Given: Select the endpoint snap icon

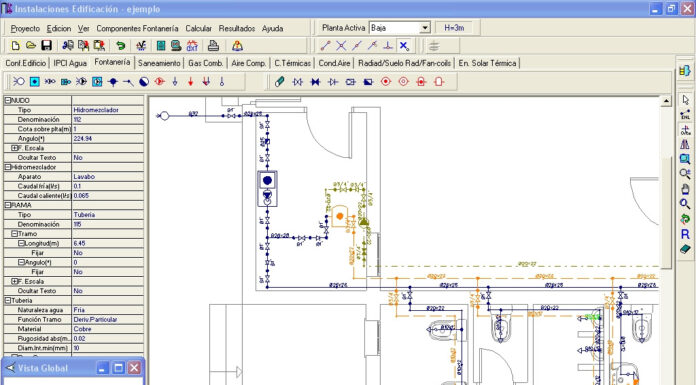Looking at the screenshot, I should [x=325, y=45].
